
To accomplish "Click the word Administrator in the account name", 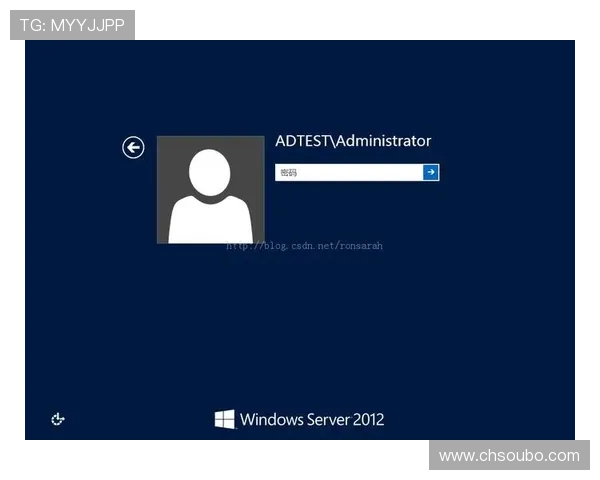I will pos(384,142).
